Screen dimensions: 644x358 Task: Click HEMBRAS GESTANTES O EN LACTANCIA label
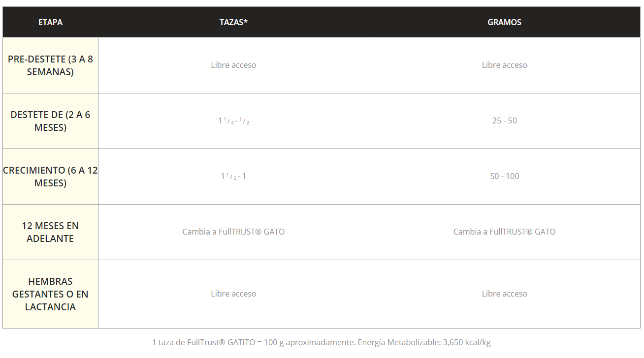coord(50,294)
